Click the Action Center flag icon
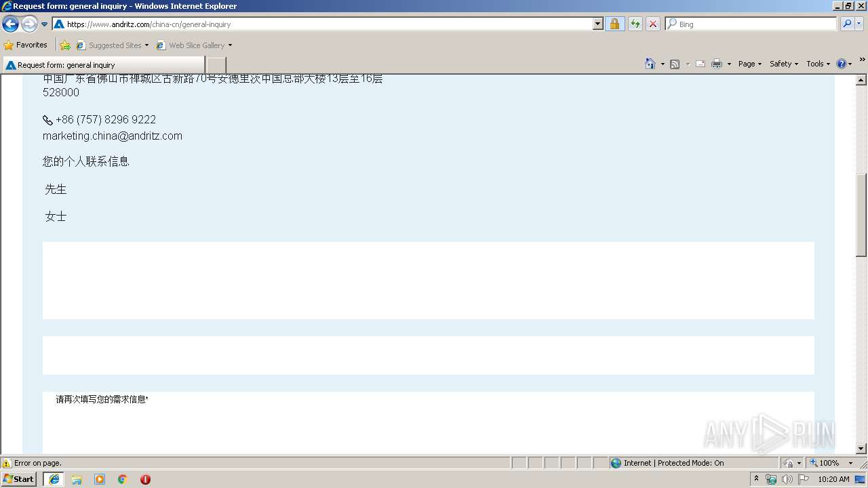 [804, 479]
